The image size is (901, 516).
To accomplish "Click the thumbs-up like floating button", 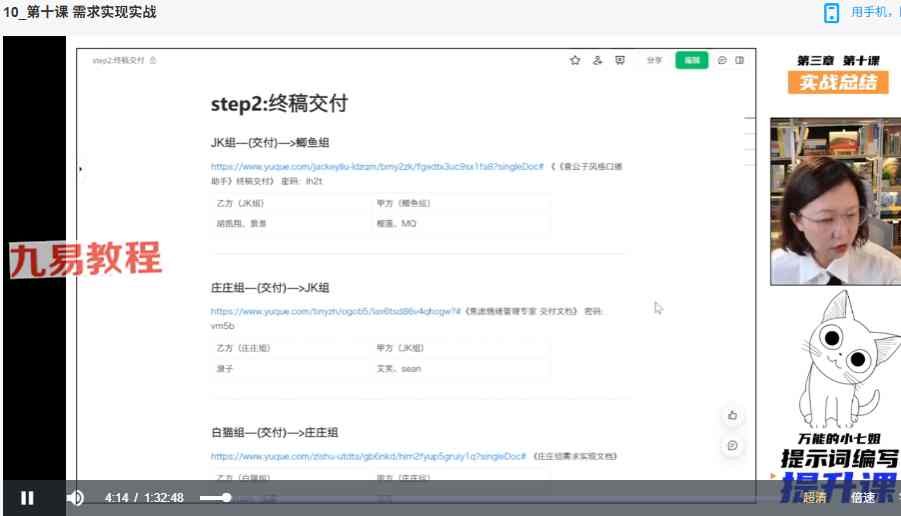I will (x=733, y=415).
